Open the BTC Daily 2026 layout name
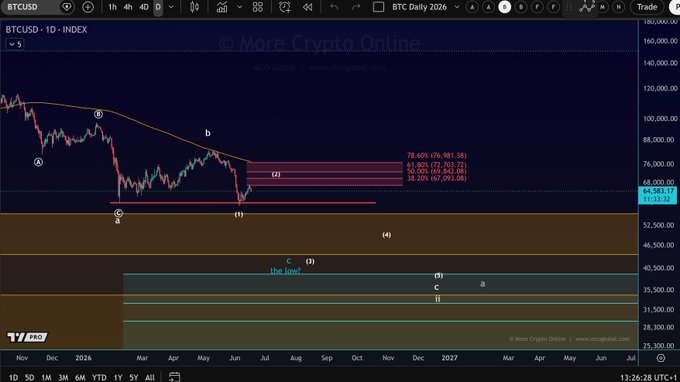The width and height of the screenshot is (680, 382). point(419,7)
